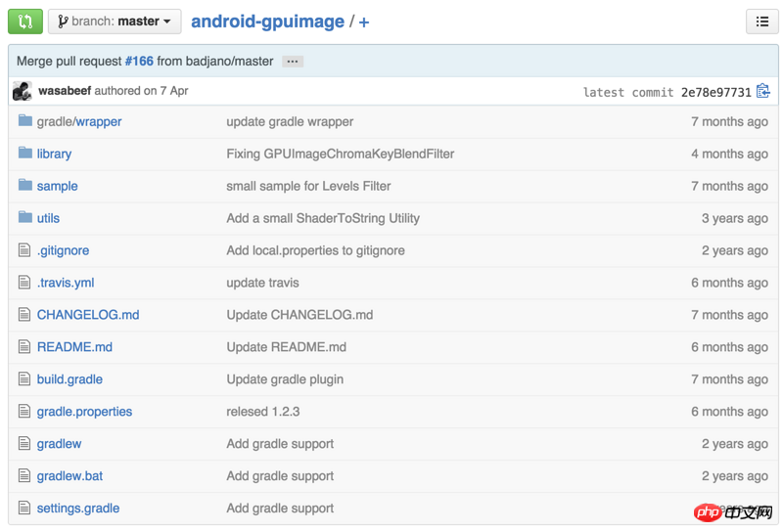Image resolution: width=783 pixels, height=532 pixels.
Task: Click wasabeef's avatar thumbnail
Action: tap(23, 91)
